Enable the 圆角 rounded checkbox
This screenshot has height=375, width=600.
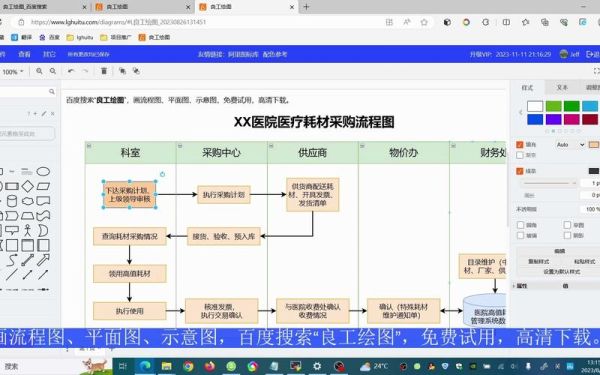(x=520, y=225)
